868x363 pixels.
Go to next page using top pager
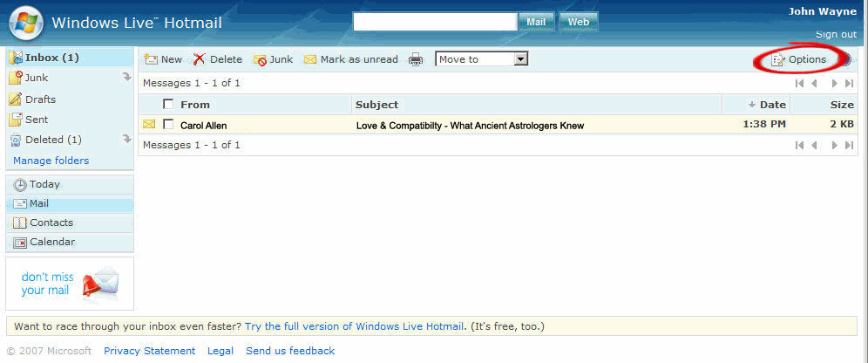click(x=835, y=84)
